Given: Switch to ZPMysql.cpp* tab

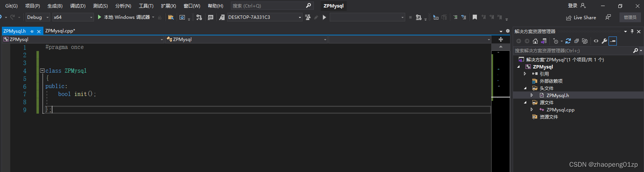Looking at the screenshot, I should (x=60, y=31).
